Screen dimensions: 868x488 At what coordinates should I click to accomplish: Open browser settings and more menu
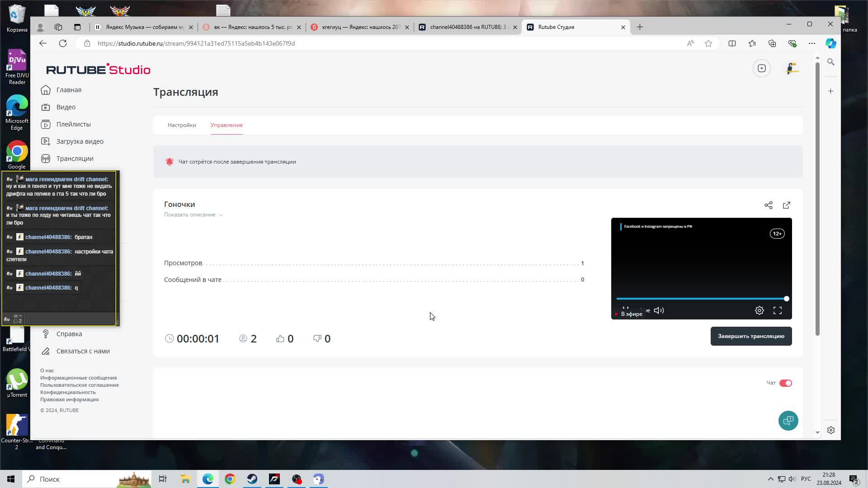[812, 43]
